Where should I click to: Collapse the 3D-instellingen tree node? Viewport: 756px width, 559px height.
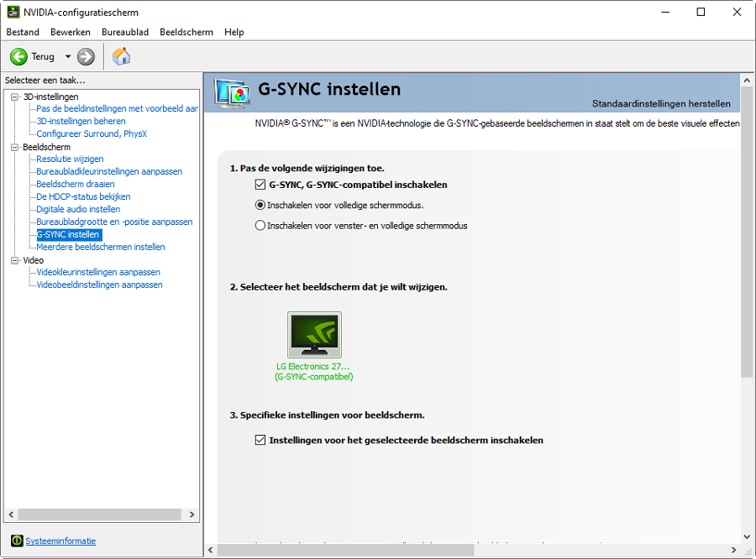(x=15, y=97)
